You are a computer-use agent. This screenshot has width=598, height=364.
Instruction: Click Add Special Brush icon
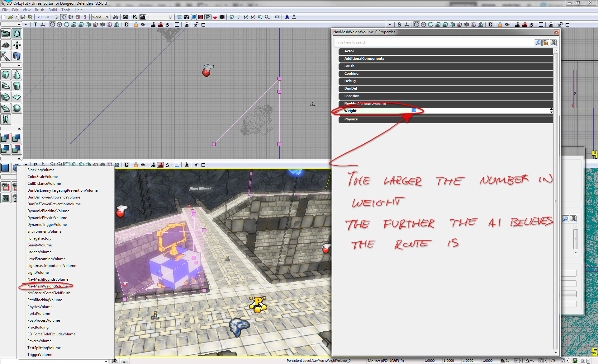(x=6, y=168)
